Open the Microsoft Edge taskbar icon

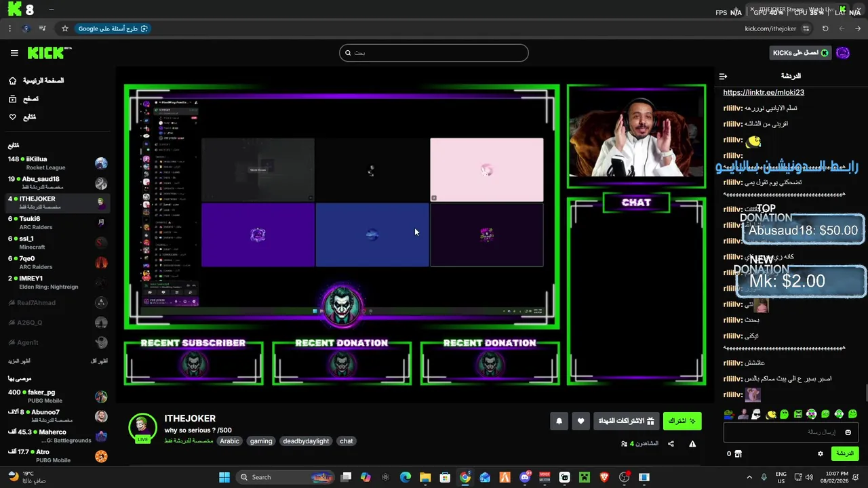point(406,477)
